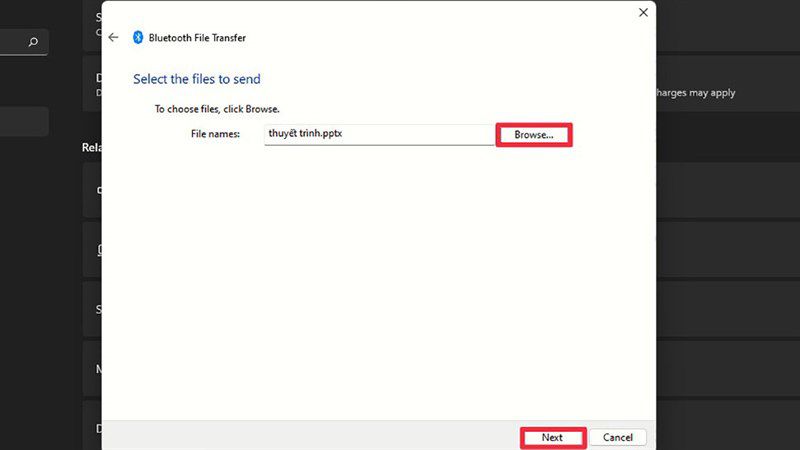
Task: Close the Bluetooth File Transfer dialog
Action: pyautogui.click(x=643, y=12)
